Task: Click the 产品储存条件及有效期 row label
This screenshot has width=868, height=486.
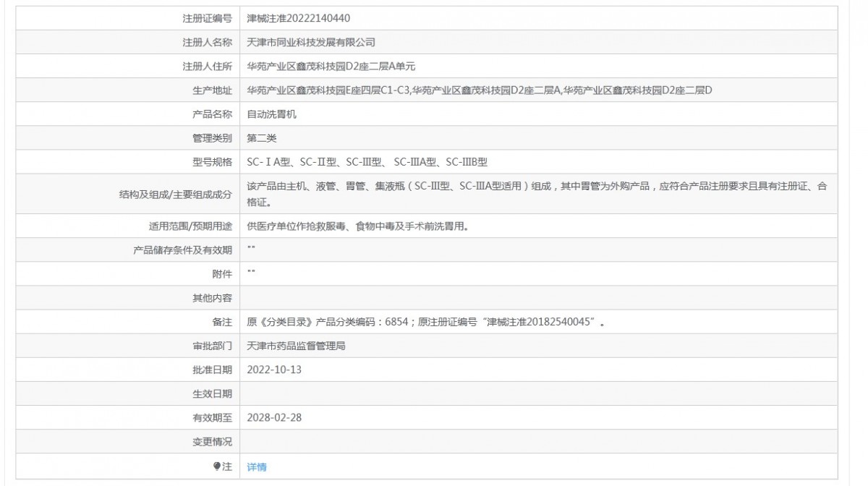Action: [183, 250]
